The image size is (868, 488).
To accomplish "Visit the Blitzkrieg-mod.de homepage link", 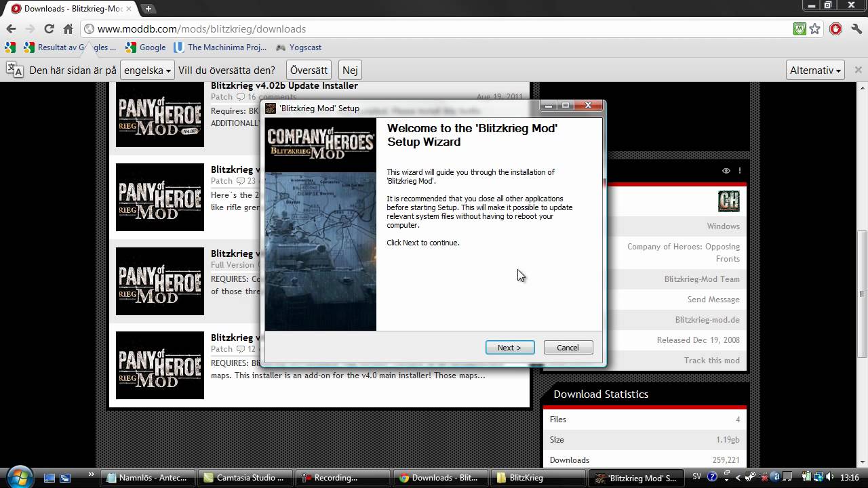I will point(707,320).
